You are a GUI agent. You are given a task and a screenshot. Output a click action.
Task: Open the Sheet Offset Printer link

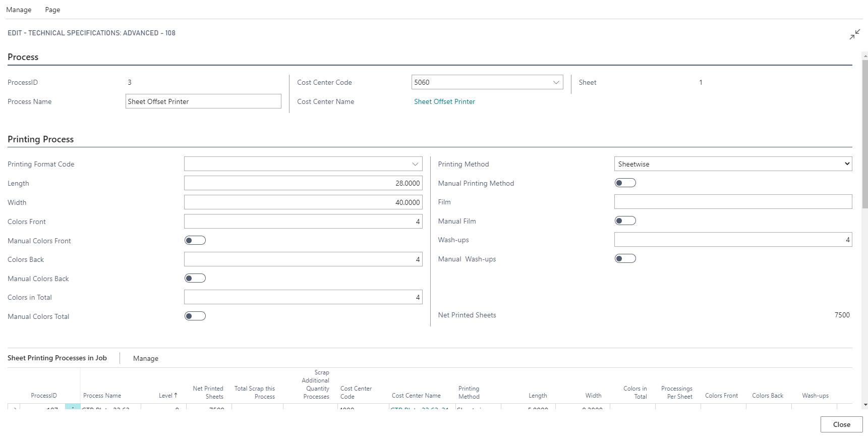point(444,101)
